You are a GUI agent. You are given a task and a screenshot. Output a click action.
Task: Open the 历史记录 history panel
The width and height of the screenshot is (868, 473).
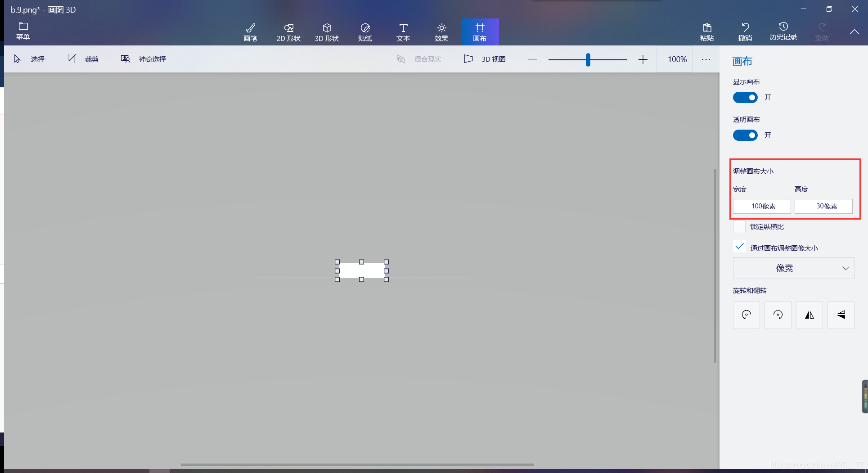pos(783,32)
